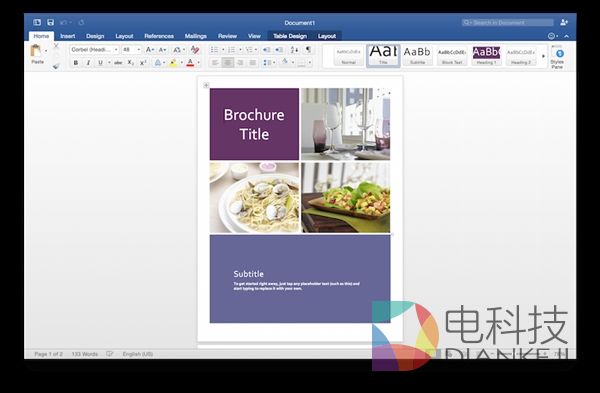Click the Share add-person icon
Viewport: 600px width, 393px height.
(x=564, y=23)
